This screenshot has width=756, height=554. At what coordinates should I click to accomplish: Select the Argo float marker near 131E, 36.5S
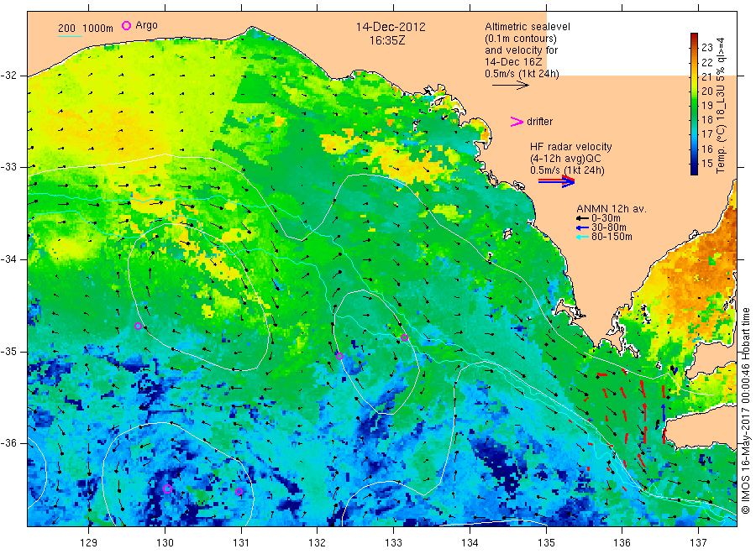point(239,491)
